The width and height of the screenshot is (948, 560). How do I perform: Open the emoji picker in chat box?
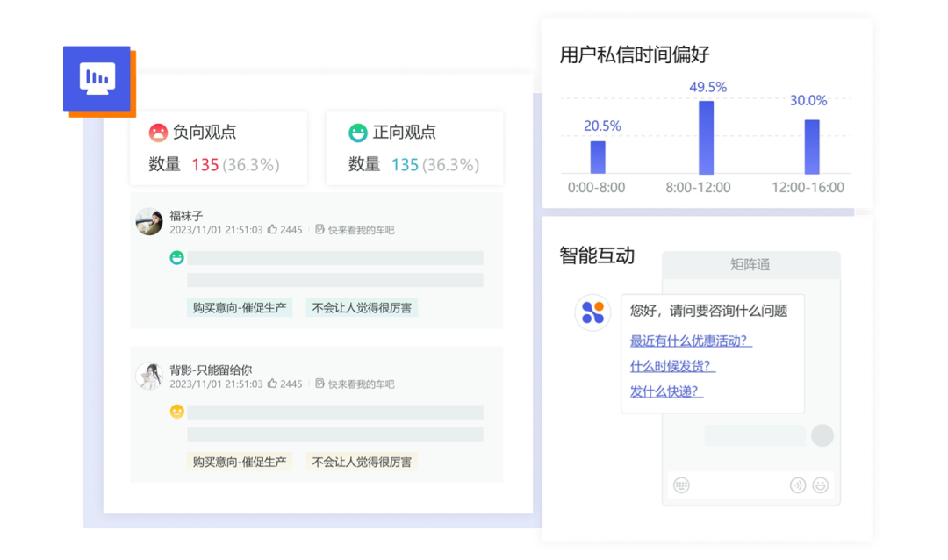tap(821, 485)
